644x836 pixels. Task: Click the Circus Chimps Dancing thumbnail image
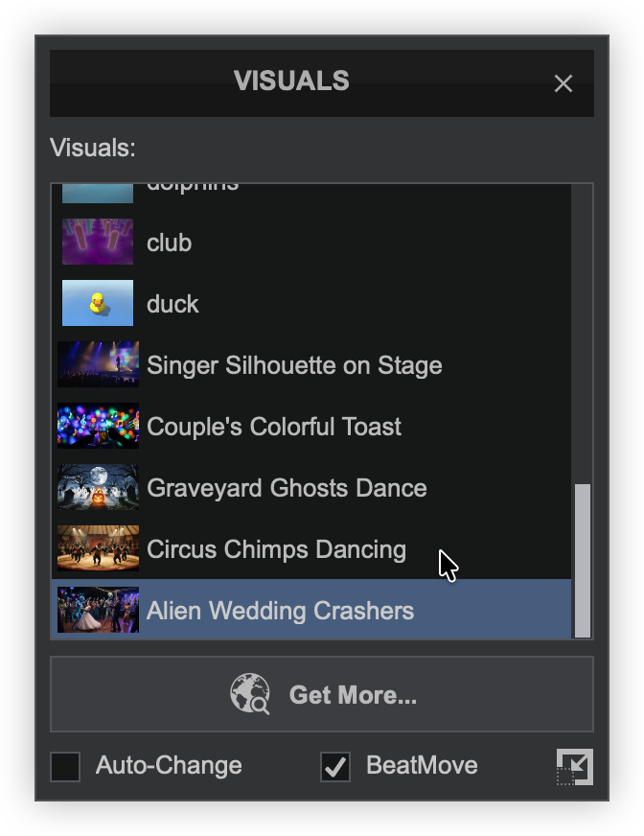(x=98, y=549)
